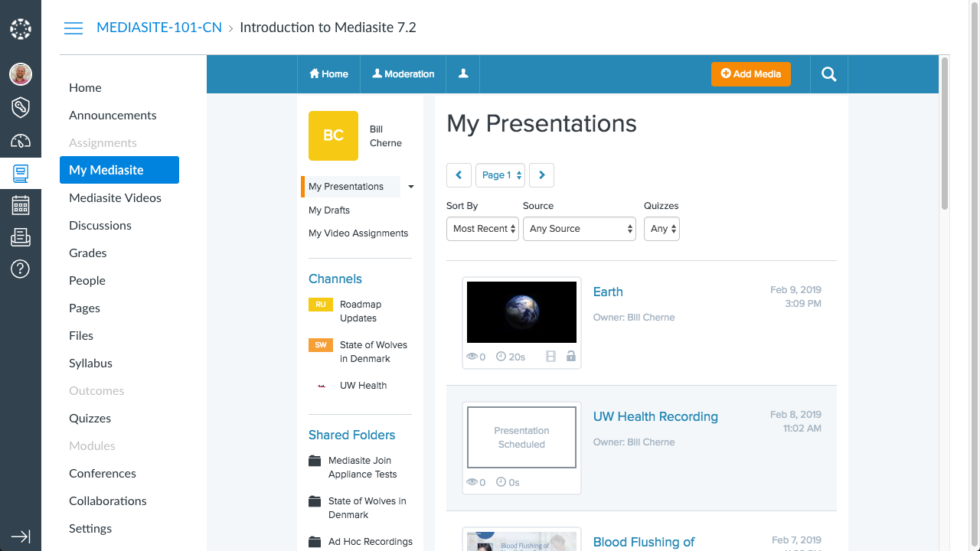Open Announcements in course navigation
Image resolution: width=980 pixels, height=551 pixels.
coord(113,115)
